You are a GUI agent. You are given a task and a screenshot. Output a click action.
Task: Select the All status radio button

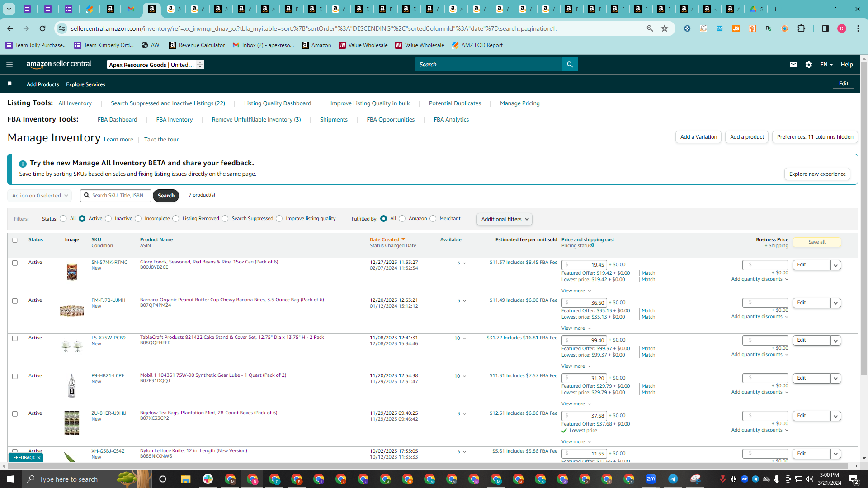[63, 219]
